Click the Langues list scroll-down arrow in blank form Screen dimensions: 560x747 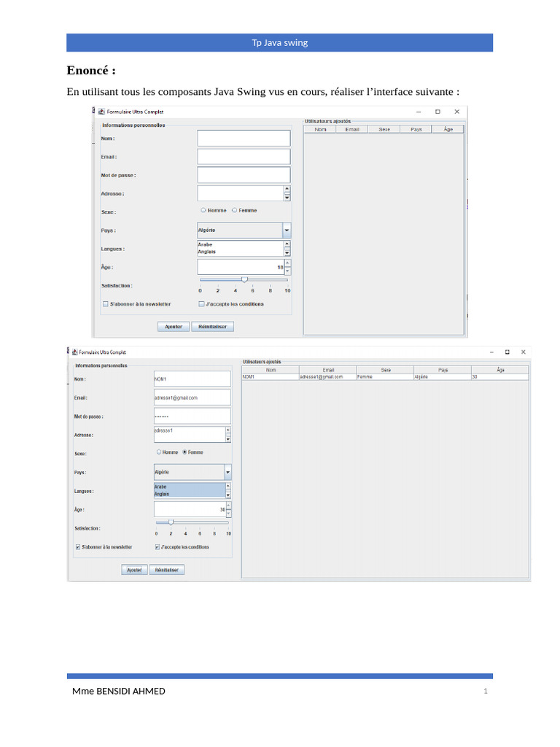(287, 253)
